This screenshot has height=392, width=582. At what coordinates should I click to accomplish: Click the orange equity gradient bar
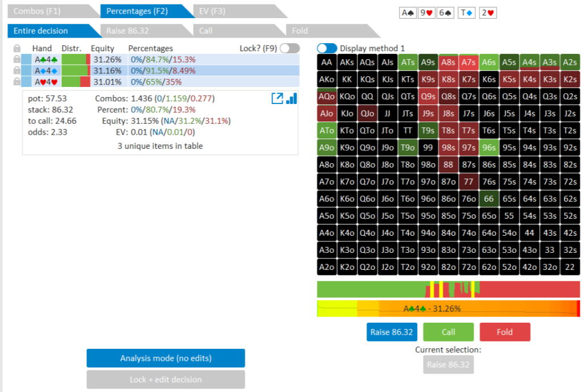click(x=448, y=309)
